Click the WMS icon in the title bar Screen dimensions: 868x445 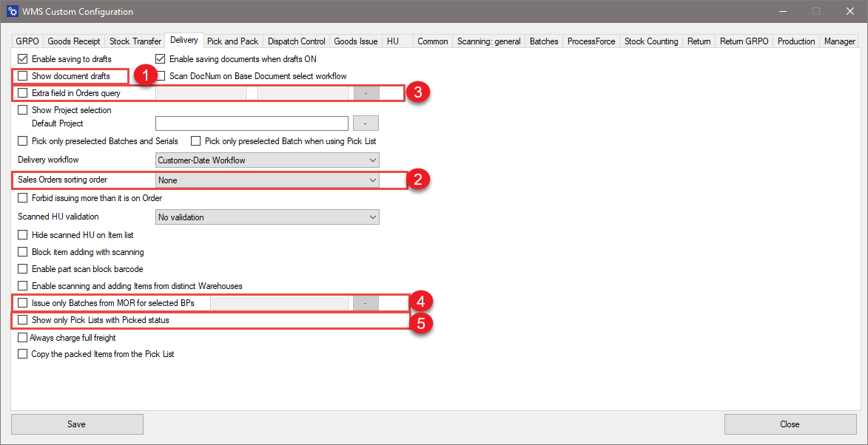[11, 11]
